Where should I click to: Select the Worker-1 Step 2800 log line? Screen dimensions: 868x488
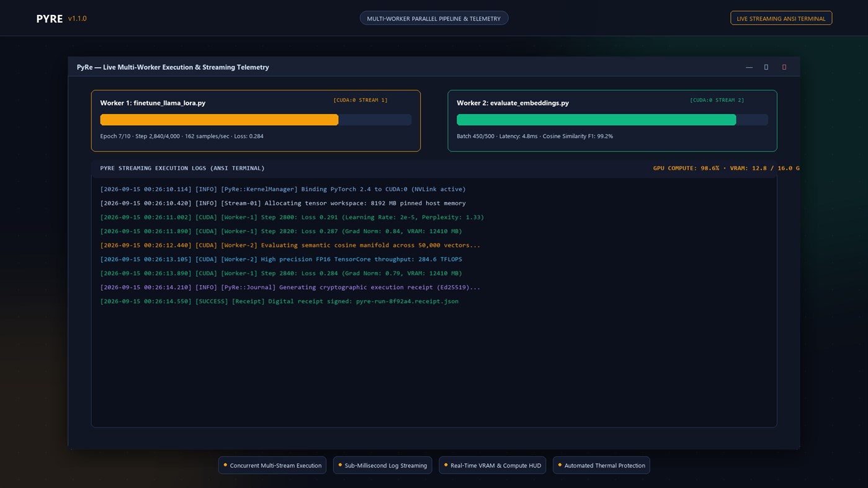[x=292, y=217]
